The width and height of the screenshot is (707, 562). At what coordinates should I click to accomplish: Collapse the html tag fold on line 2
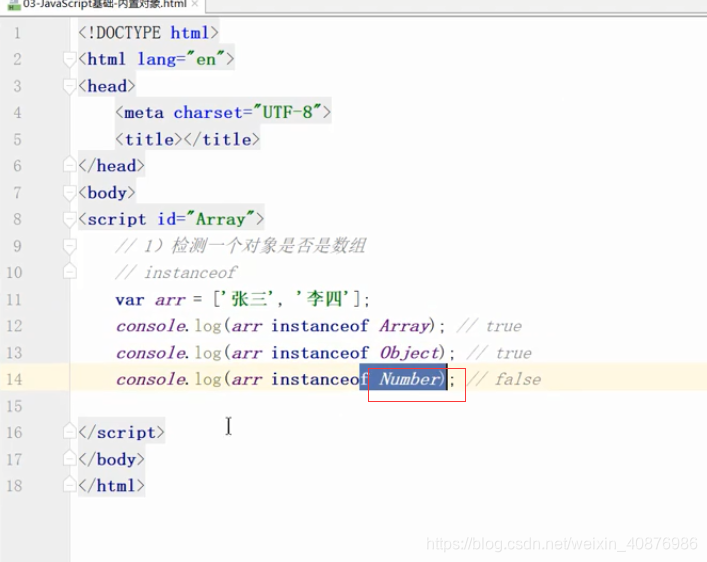[x=69, y=60]
